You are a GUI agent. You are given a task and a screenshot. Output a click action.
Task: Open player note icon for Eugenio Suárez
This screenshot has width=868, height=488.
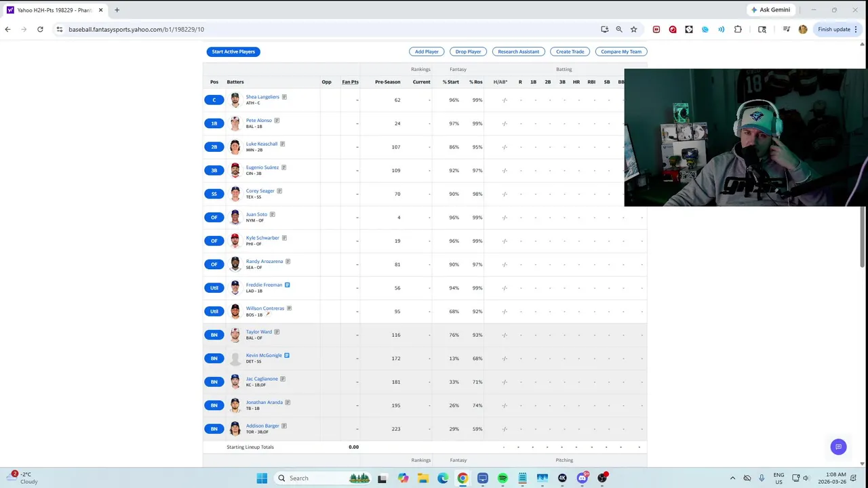[x=283, y=167]
